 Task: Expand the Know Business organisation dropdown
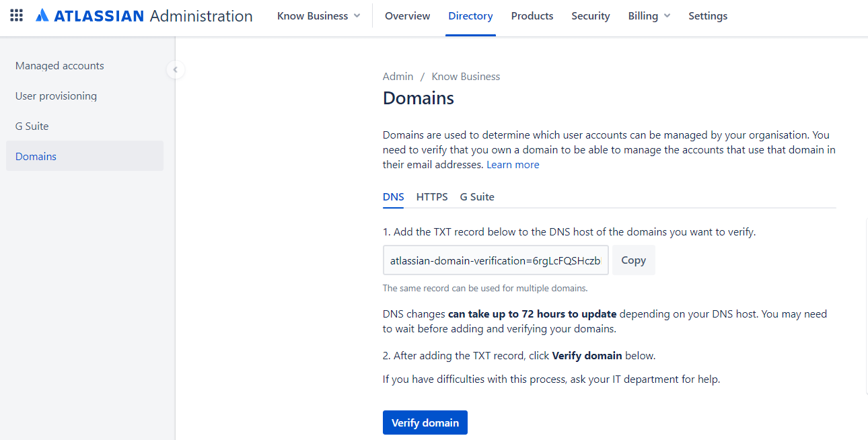point(318,16)
